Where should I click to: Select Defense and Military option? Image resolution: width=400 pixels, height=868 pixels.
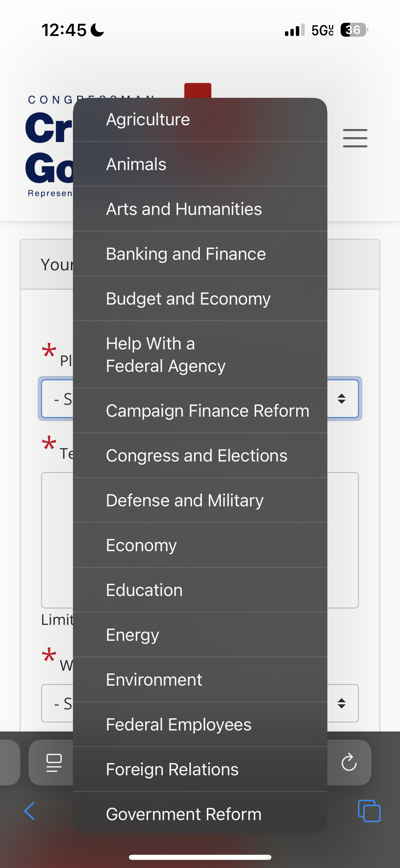coord(200,501)
